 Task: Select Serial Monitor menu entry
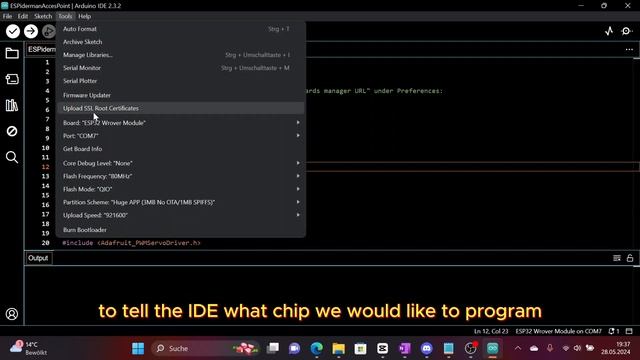tap(180, 68)
